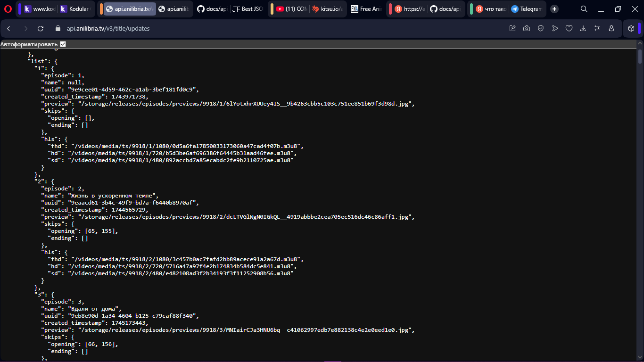Open the extensions cube icon

click(x=631, y=28)
